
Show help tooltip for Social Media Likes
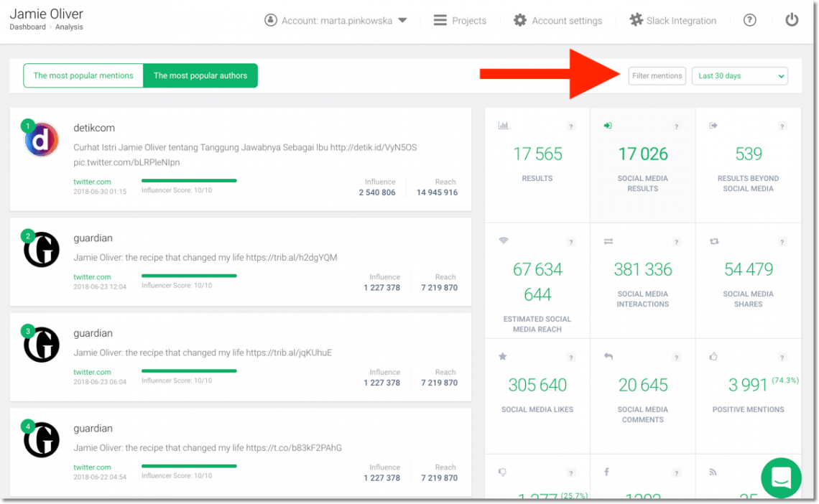tap(571, 358)
